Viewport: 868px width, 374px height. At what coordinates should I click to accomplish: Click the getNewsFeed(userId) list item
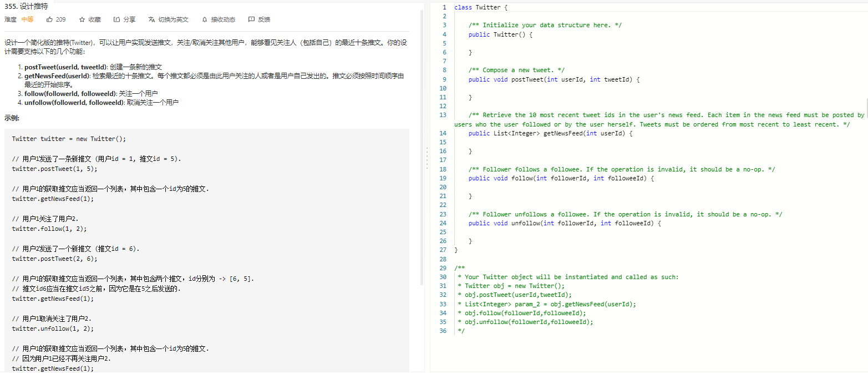tap(214, 80)
